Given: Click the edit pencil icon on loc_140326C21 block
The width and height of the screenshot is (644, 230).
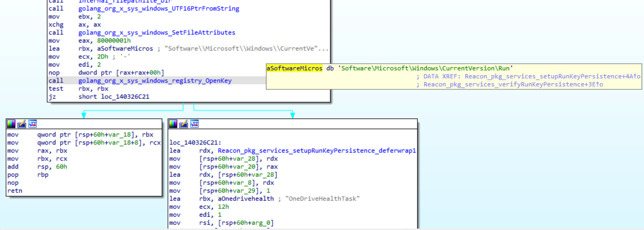Looking at the screenshot, I should coord(184,124).
